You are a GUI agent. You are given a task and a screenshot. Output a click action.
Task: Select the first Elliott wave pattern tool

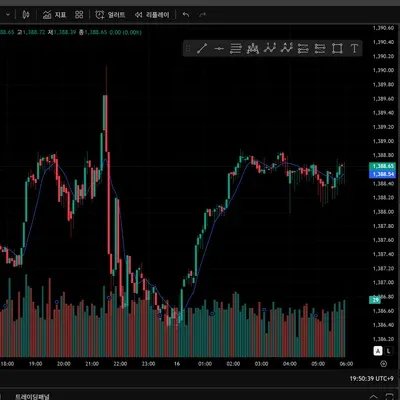(270, 49)
